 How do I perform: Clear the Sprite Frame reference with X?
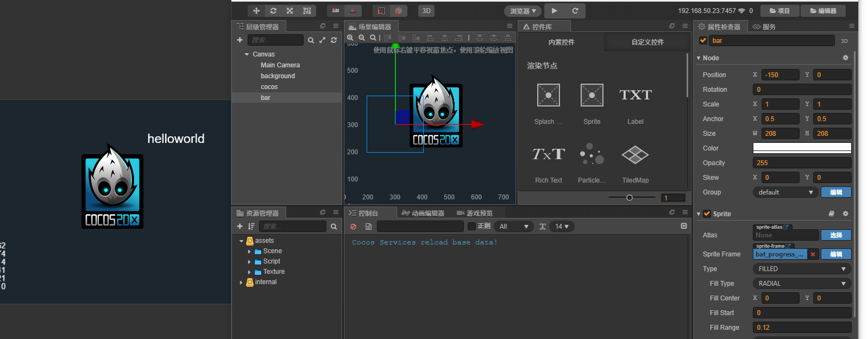coord(813,254)
